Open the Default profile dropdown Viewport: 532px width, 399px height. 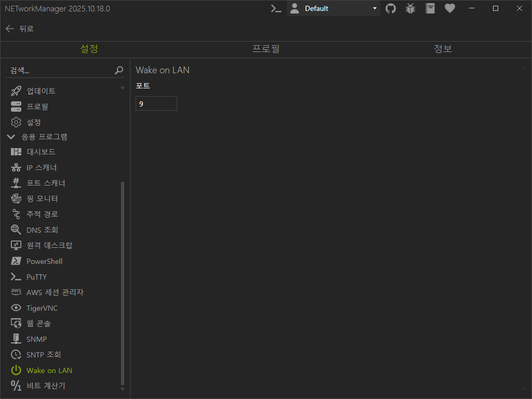[x=333, y=8]
